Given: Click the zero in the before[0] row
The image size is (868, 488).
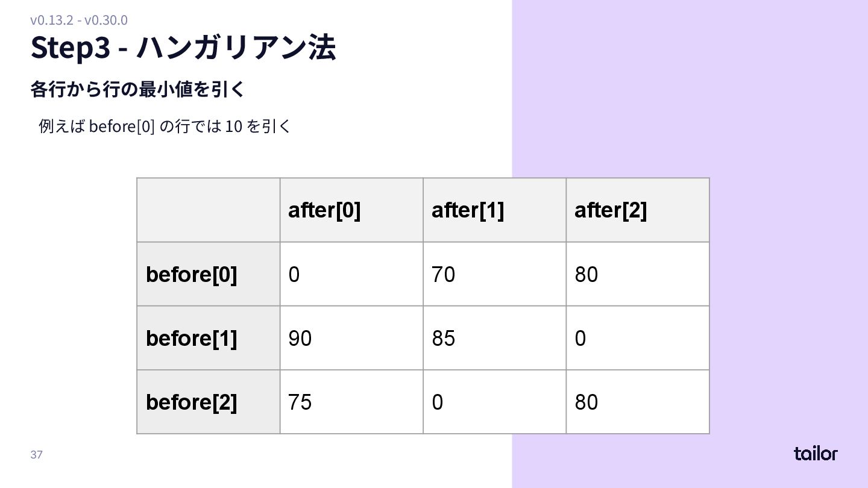Looking at the screenshot, I should tap(294, 275).
